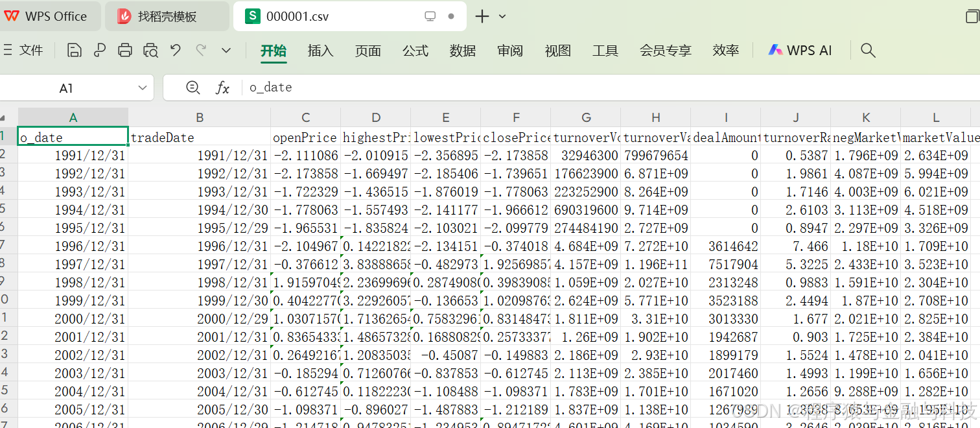Image resolution: width=980 pixels, height=428 pixels.
Task: Click turnoverValue cell 799679654
Action: 656,156
